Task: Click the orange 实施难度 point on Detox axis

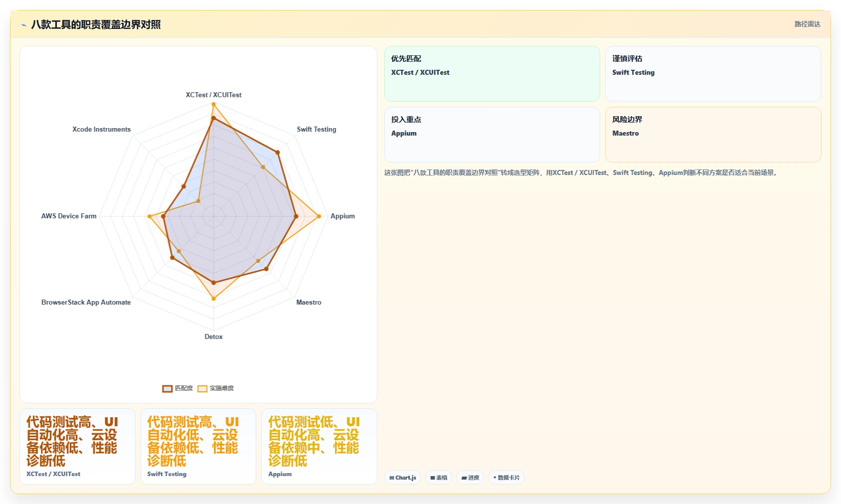Action: pyautogui.click(x=213, y=299)
